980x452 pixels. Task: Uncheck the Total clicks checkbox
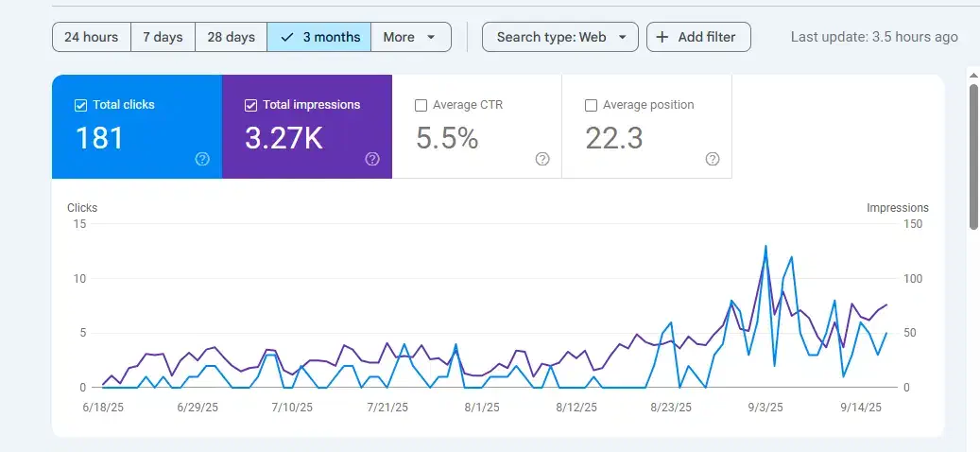click(80, 105)
